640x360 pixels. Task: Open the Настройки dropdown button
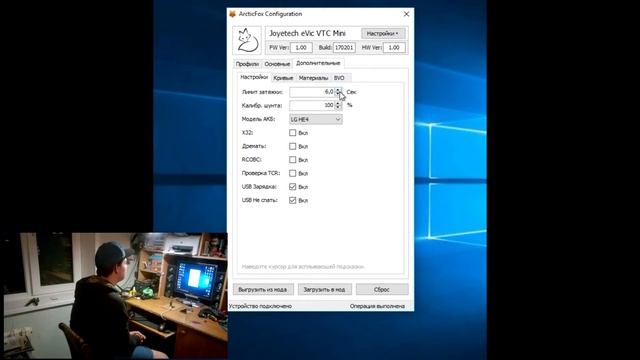point(383,33)
